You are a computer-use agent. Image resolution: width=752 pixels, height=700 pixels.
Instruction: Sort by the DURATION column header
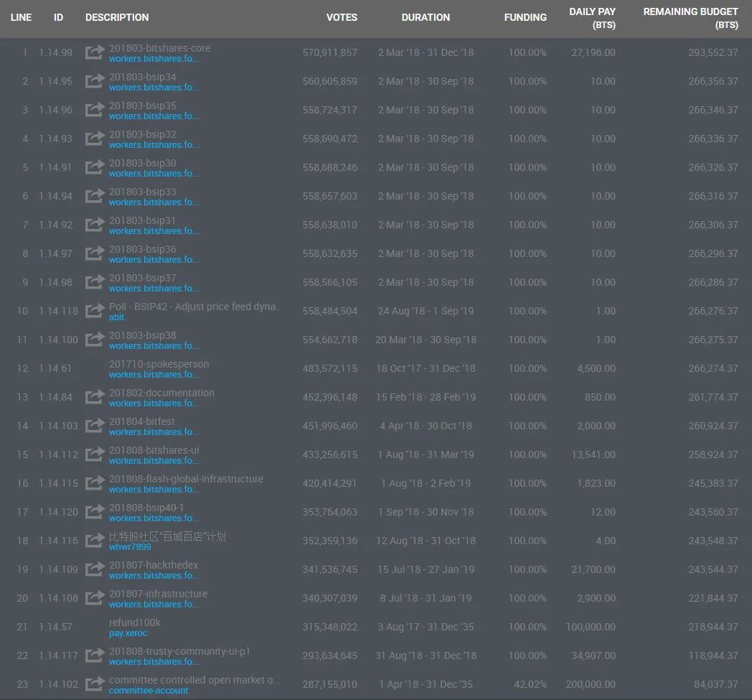(x=426, y=17)
